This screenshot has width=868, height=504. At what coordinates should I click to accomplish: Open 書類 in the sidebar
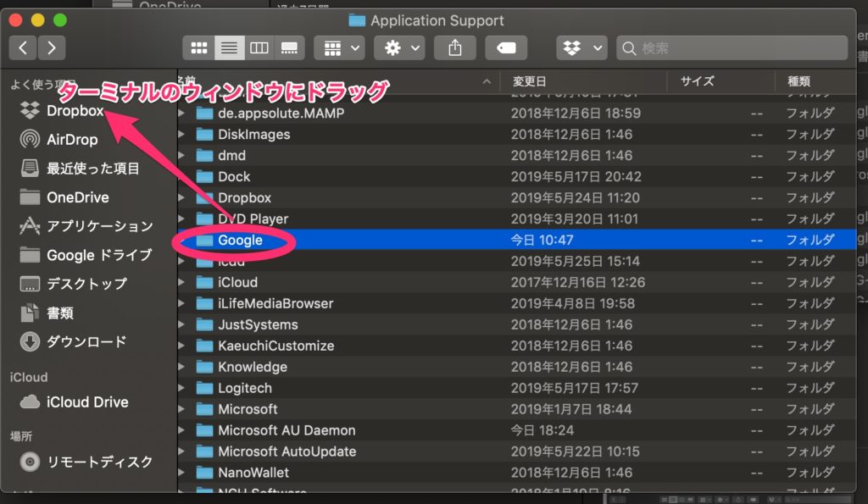47,313
